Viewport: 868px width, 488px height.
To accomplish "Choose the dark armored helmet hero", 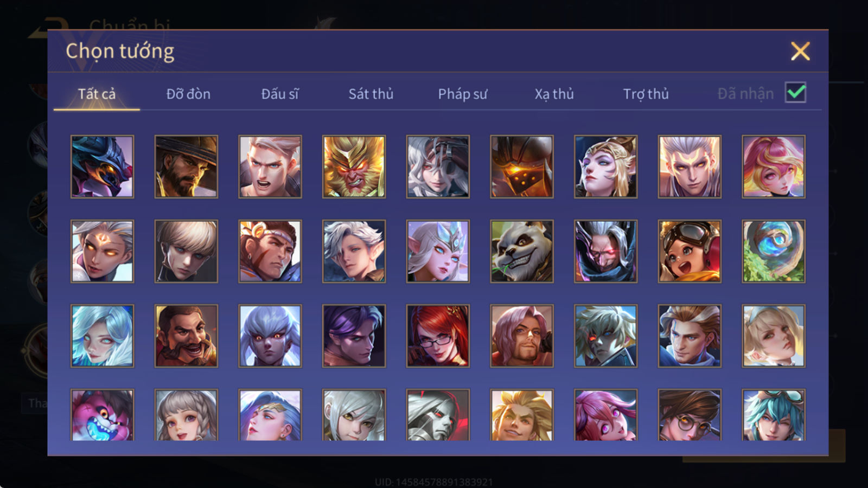I will 522,166.
